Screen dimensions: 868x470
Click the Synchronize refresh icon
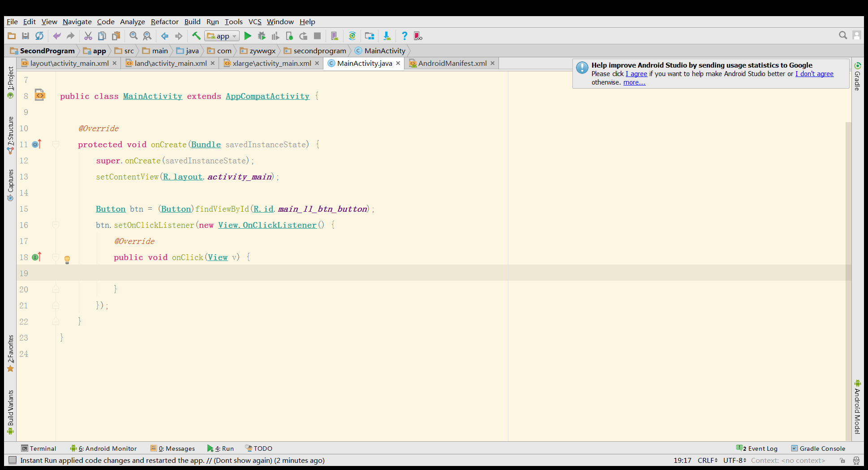(39, 36)
